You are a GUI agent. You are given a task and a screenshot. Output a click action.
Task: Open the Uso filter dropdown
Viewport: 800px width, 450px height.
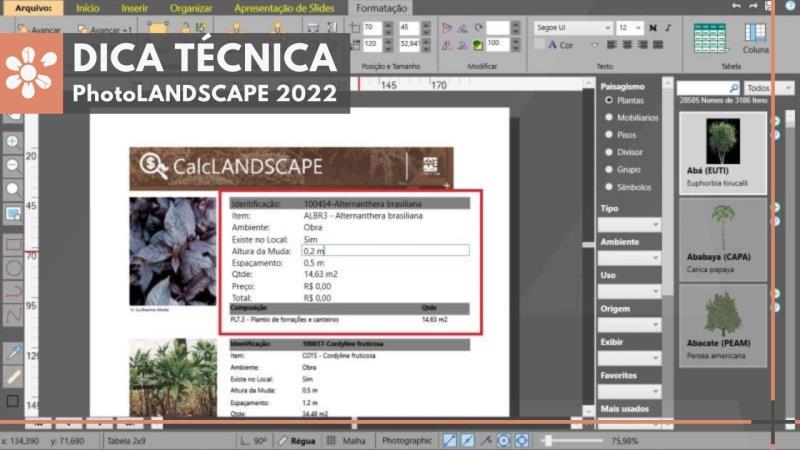(x=629, y=291)
